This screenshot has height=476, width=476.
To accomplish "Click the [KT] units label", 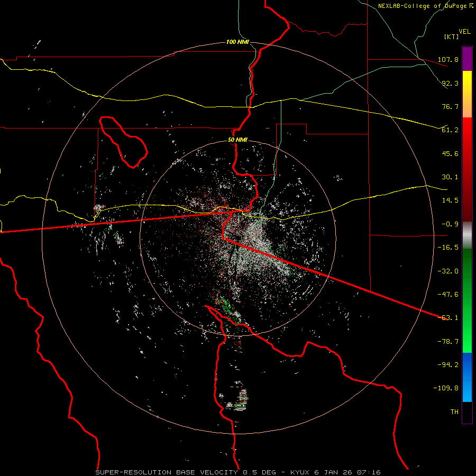I will [x=451, y=36].
